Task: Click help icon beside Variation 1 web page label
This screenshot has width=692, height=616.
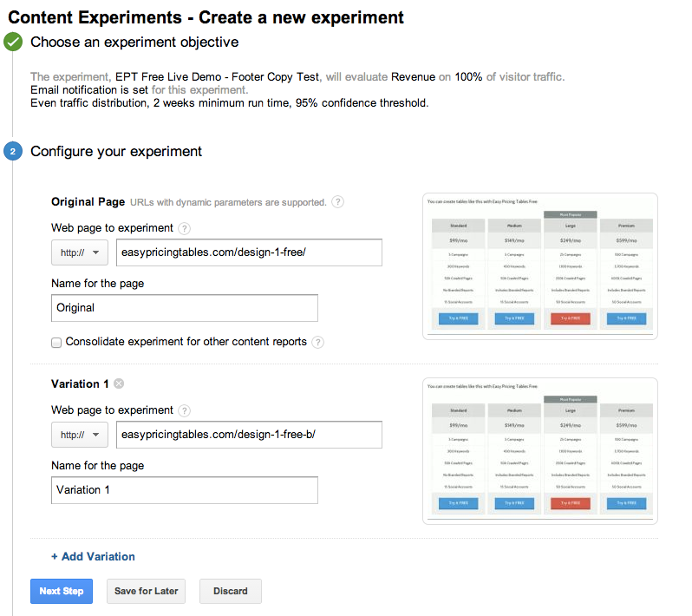Action: 184,410
